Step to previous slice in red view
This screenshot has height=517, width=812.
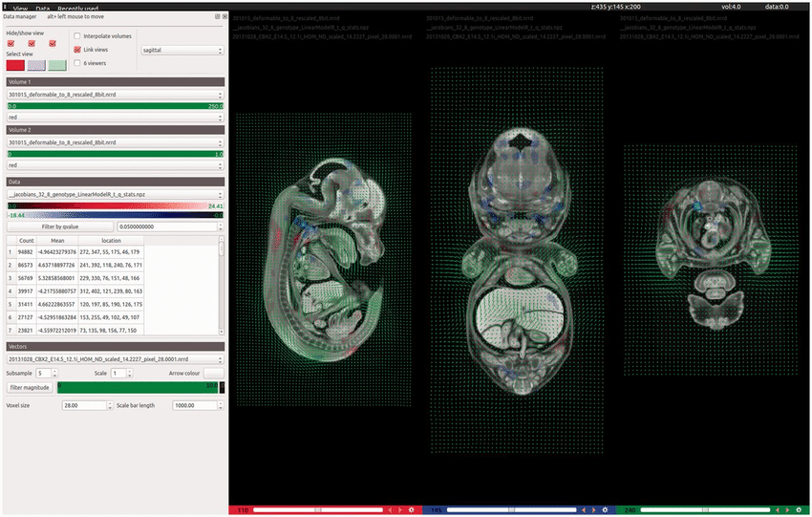(x=391, y=510)
